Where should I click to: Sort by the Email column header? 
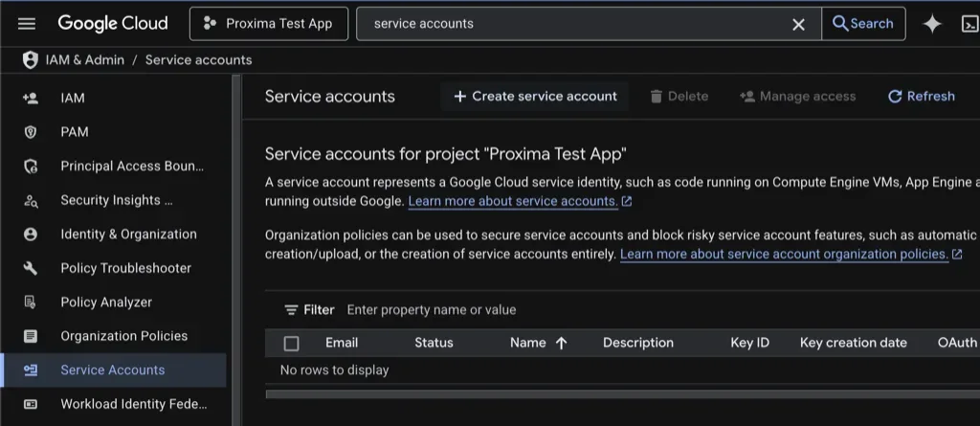(342, 343)
